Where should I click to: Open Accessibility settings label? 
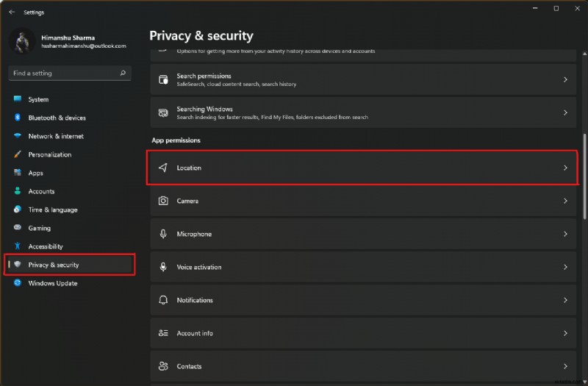[x=46, y=246]
